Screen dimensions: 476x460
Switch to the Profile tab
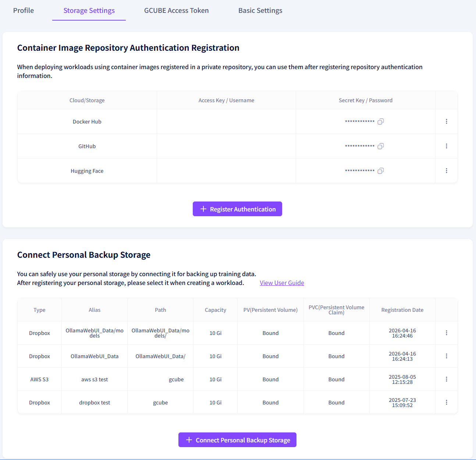tap(24, 11)
